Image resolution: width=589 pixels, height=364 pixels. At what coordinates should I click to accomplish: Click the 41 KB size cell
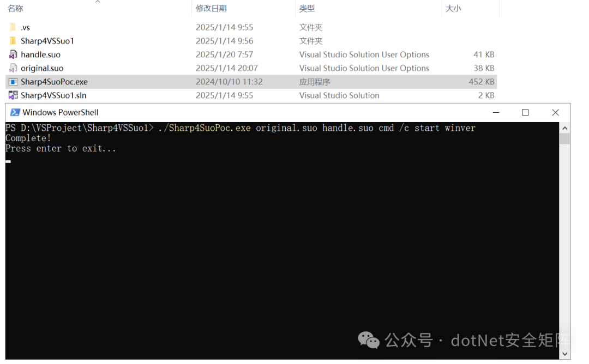tap(484, 55)
